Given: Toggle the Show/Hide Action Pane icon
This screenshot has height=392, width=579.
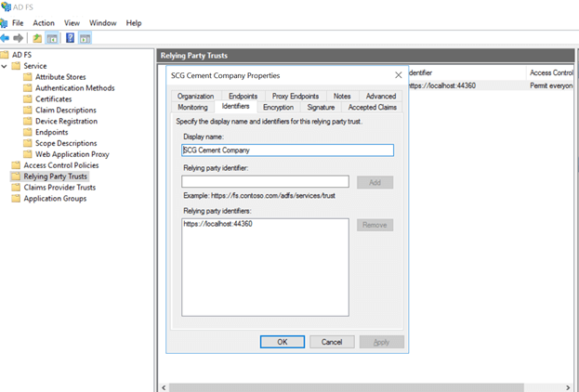Looking at the screenshot, I should (x=85, y=38).
